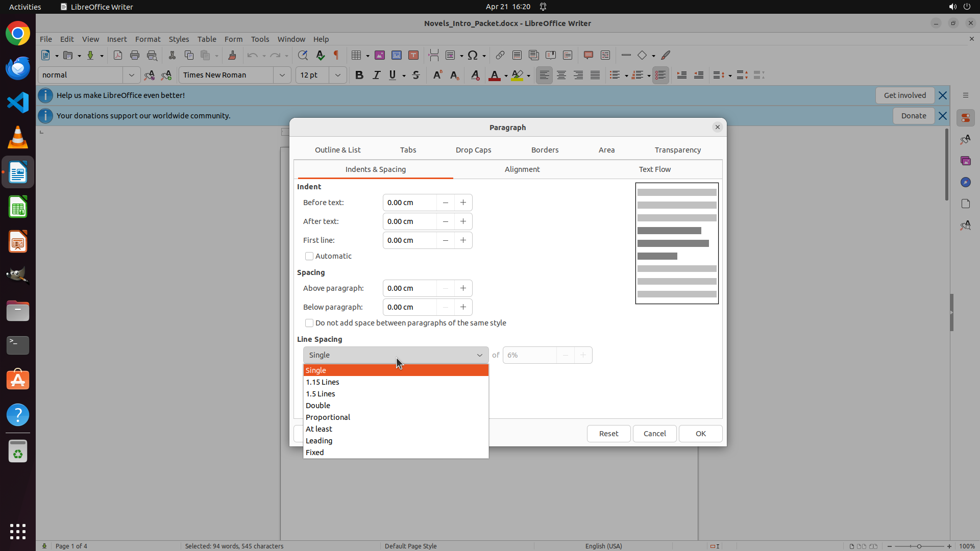Open the Borders tab
Viewport: 980px width, 551px height.
[x=545, y=150]
